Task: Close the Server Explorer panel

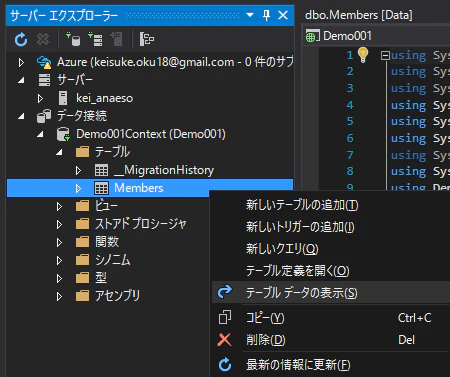Action: [x=283, y=15]
